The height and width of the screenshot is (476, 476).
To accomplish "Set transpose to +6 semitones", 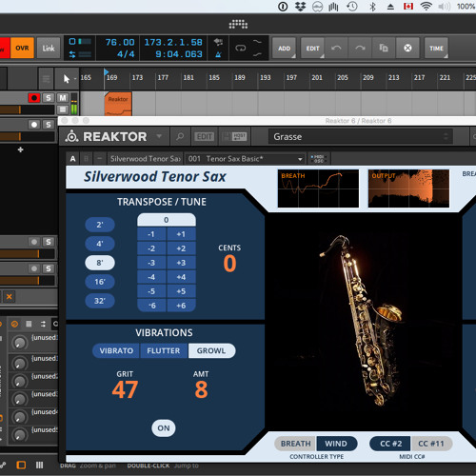I will [x=181, y=306].
